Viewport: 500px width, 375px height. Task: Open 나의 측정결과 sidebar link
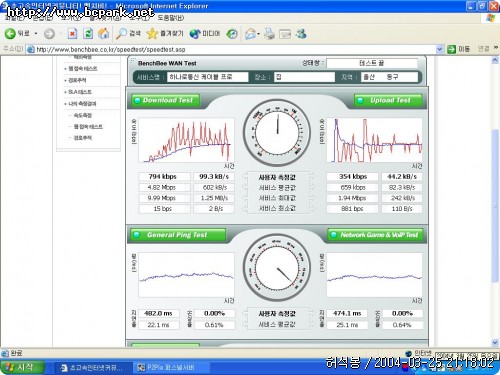(82, 104)
